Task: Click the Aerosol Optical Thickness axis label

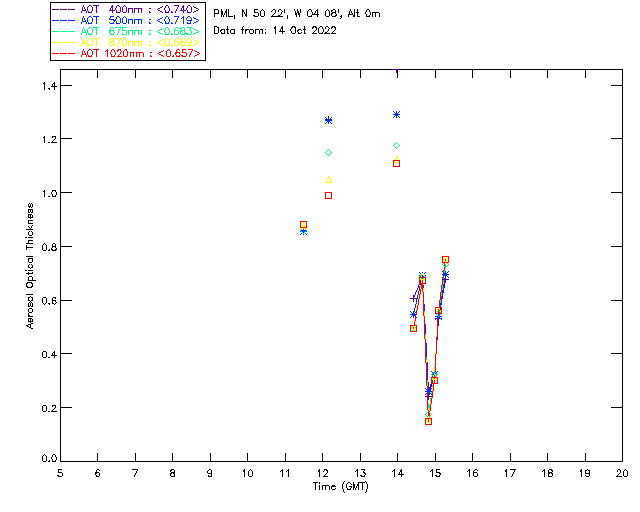Action: 30,266
